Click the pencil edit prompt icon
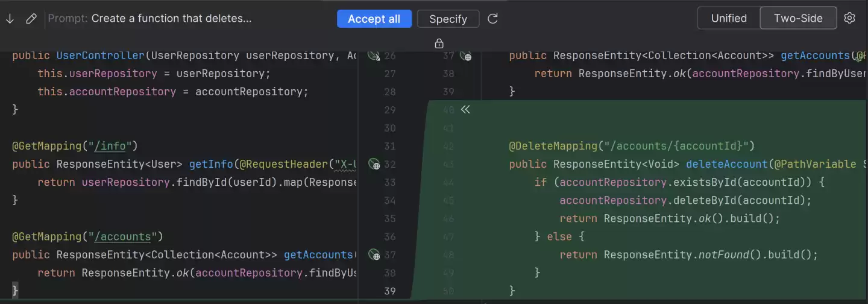Image resolution: width=868 pixels, height=304 pixels. click(x=31, y=19)
